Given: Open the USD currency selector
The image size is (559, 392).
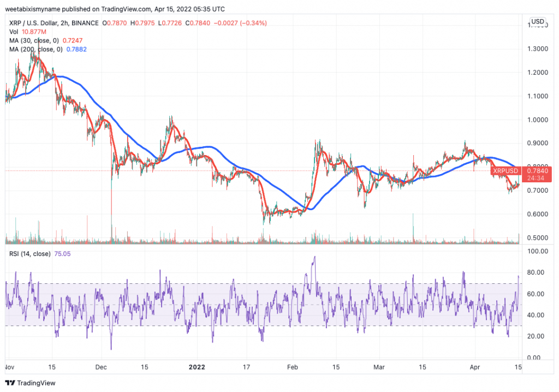Looking at the screenshot, I should (538, 21).
